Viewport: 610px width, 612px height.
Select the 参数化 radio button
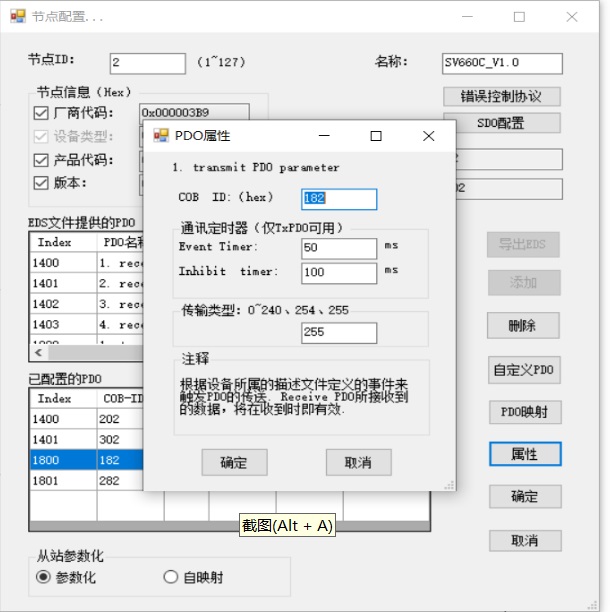pos(43,577)
